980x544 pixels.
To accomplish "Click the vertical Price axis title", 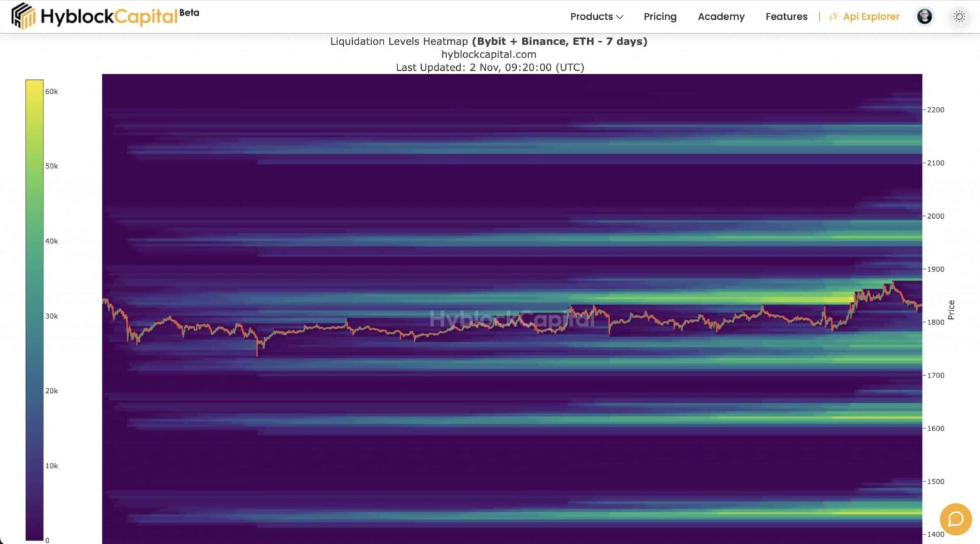I will coord(951,309).
